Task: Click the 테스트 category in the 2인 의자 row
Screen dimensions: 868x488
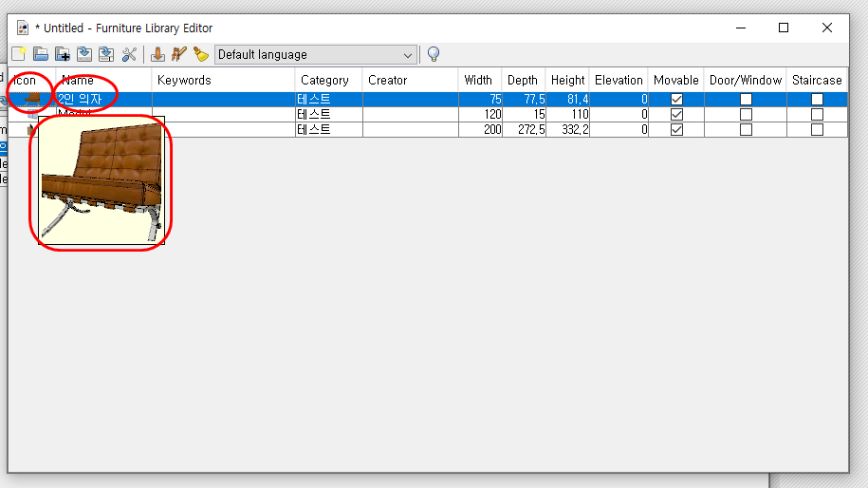Action: pos(329,99)
